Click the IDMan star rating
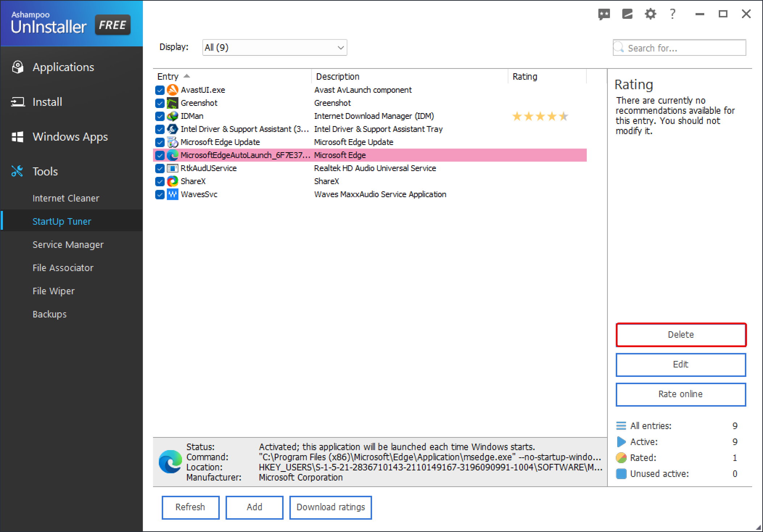763x532 pixels. tap(540, 116)
